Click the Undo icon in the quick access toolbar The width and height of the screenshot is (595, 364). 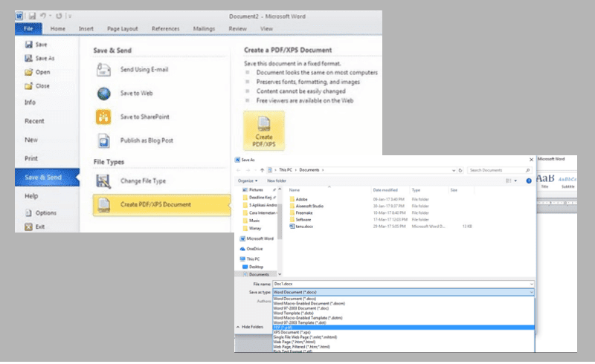click(43, 16)
